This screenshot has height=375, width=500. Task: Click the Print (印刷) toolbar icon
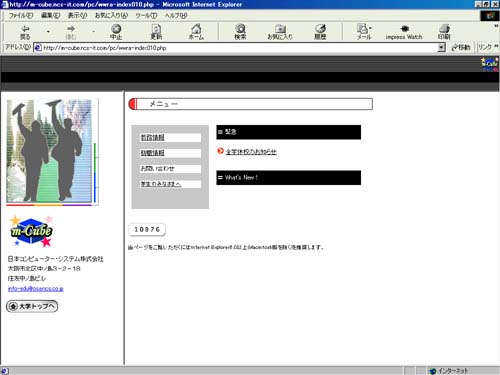coord(444,32)
